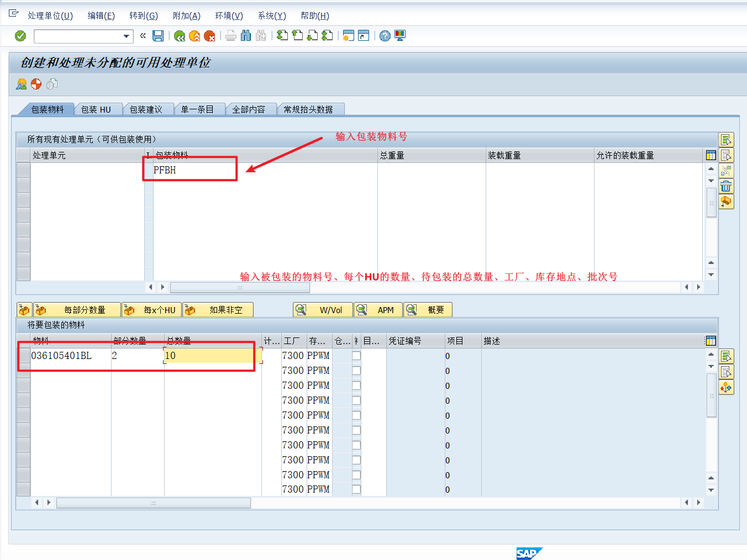Click the Delete trash can icon
The image size is (747, 560).
pos(726,186)
